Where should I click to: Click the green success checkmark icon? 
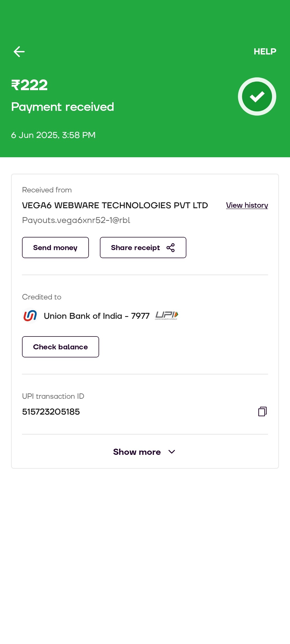pos(257,97)
